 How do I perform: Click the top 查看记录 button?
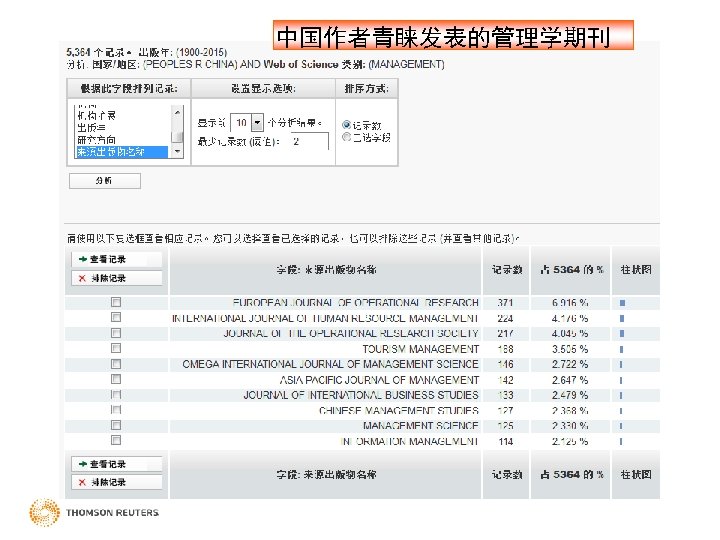(117, 259)
